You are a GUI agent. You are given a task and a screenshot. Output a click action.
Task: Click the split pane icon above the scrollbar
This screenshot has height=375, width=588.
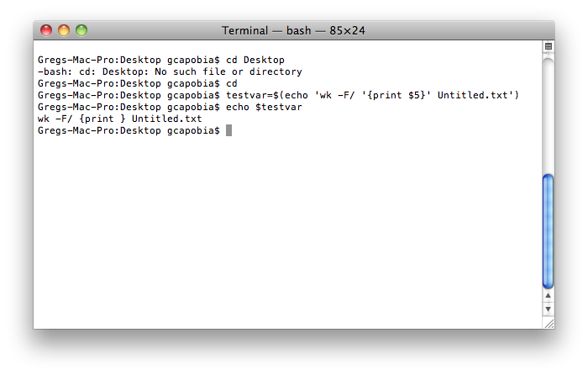tap(549, 46)
